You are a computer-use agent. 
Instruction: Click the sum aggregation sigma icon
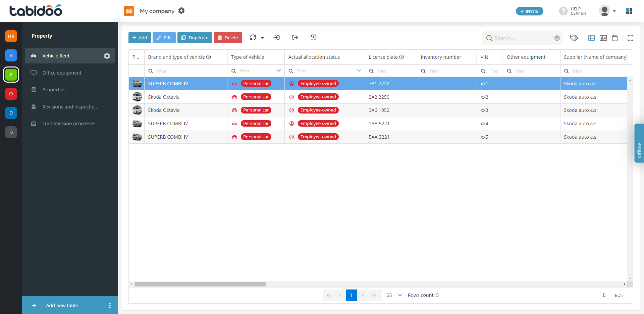click(x=604, y=296)
